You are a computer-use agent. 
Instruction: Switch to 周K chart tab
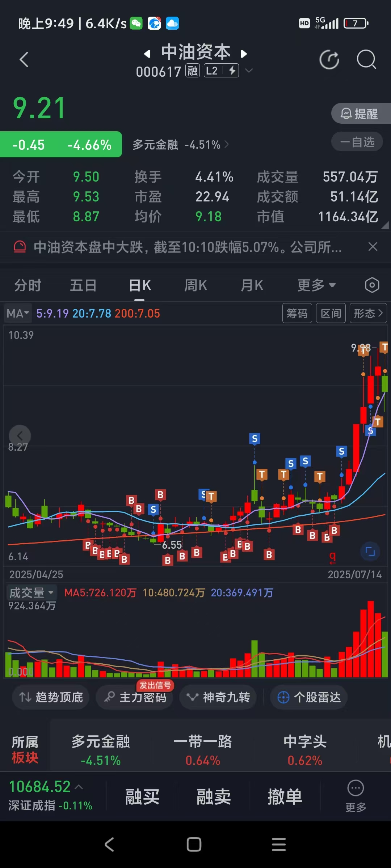click(195, 285)
